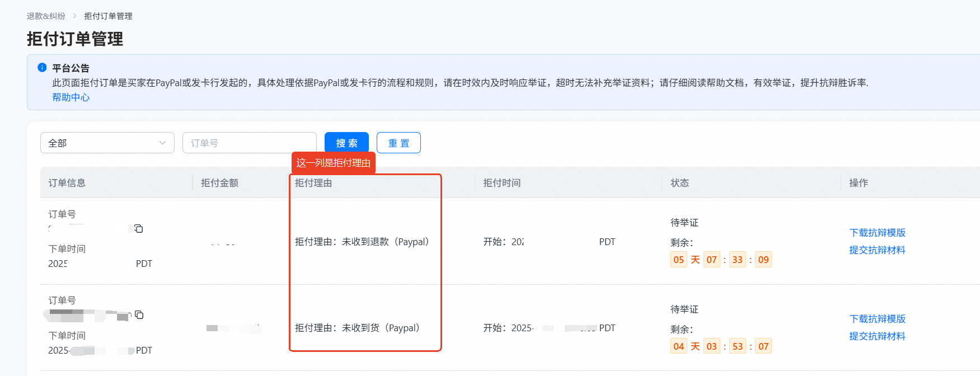Copy the second order's order number

tap(139, 314)
